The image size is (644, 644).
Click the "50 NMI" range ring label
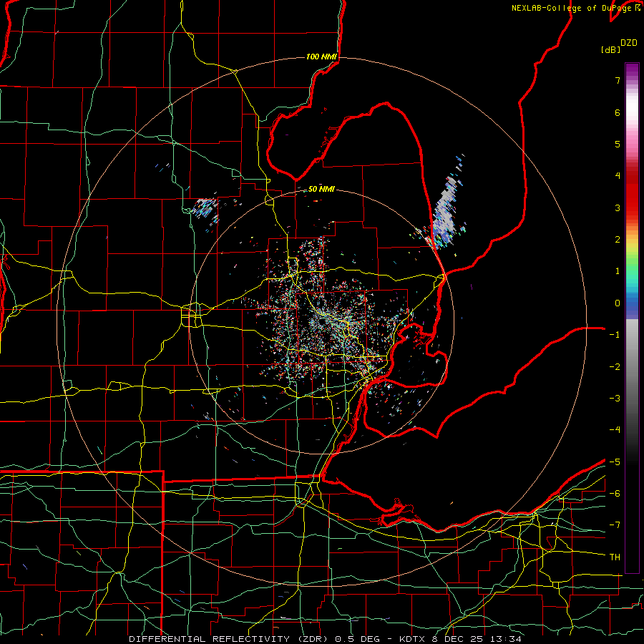pyautogui.click(x=321, y=189)
